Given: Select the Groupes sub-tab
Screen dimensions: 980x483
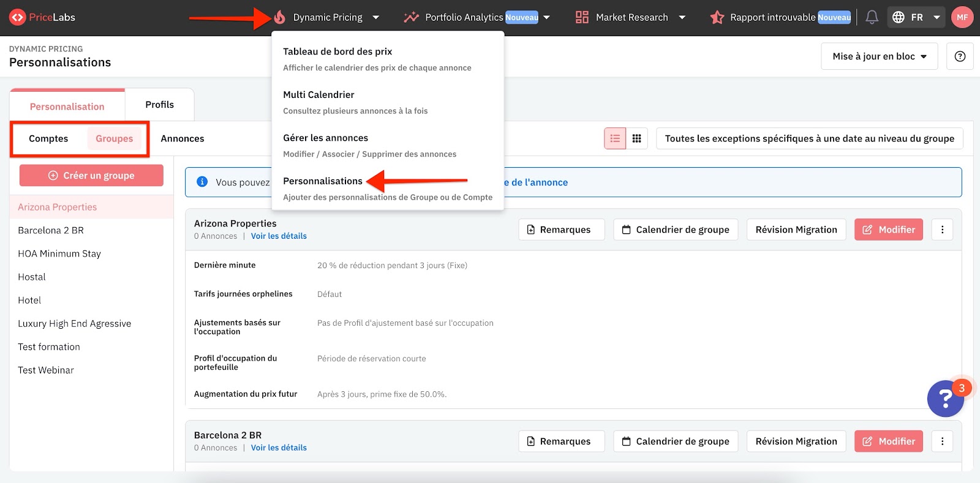Looking at the screenshot, I should [114, 138].
